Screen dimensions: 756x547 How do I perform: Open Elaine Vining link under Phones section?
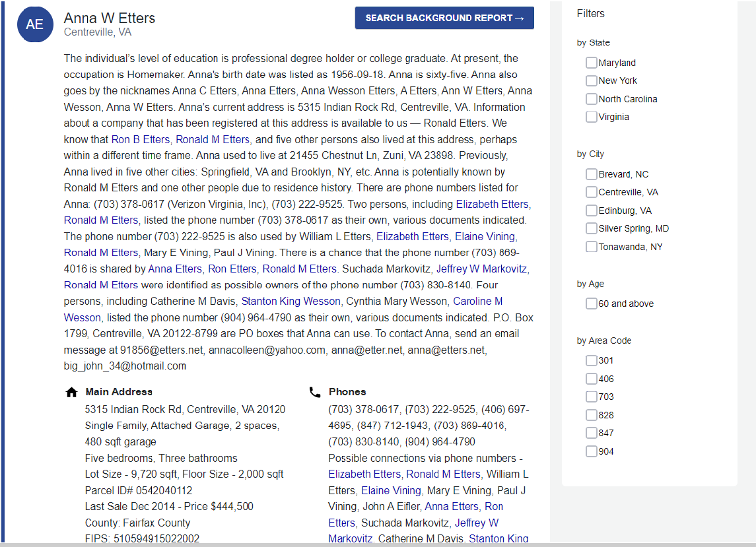pos(391,490)
